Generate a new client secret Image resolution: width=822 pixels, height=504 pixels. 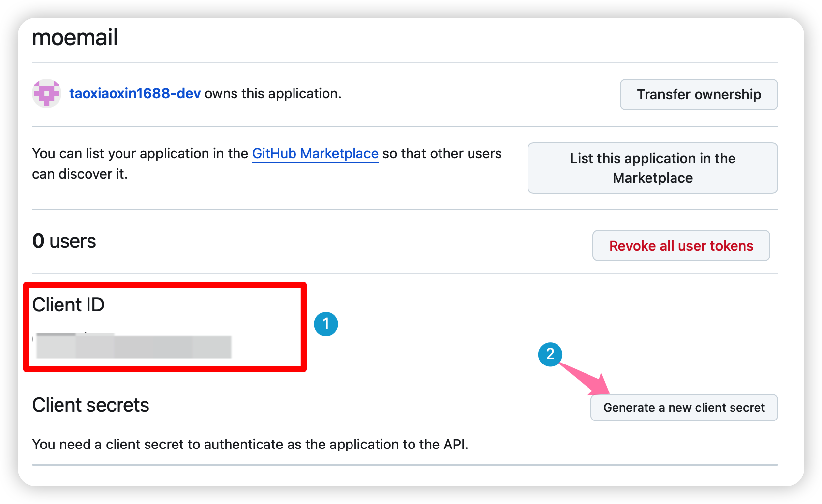point(683,408)
